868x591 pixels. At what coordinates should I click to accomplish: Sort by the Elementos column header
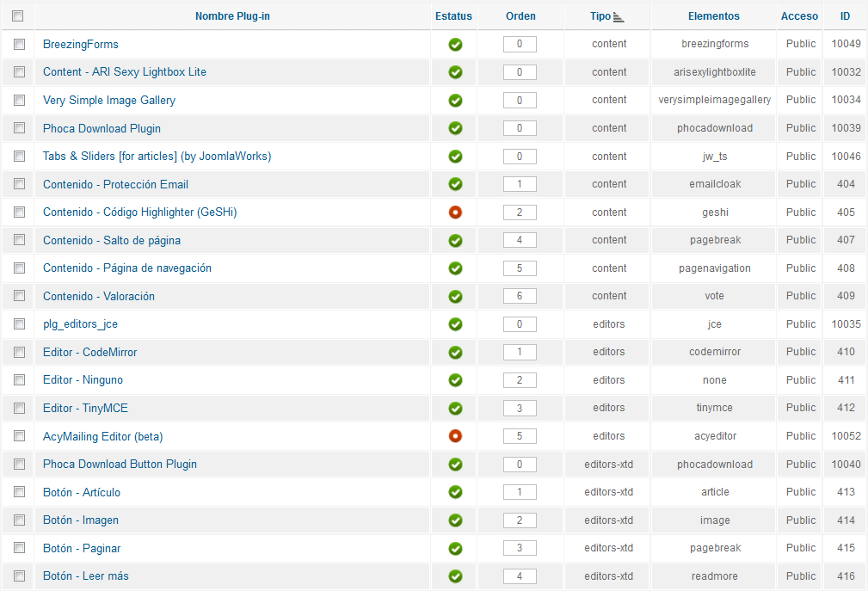click(713, 16)
